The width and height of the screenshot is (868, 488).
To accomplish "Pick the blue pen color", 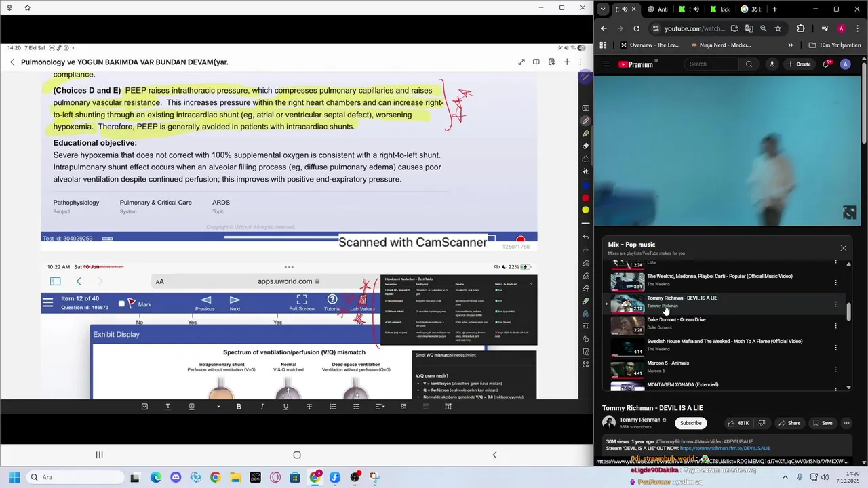I will (586, 185).
